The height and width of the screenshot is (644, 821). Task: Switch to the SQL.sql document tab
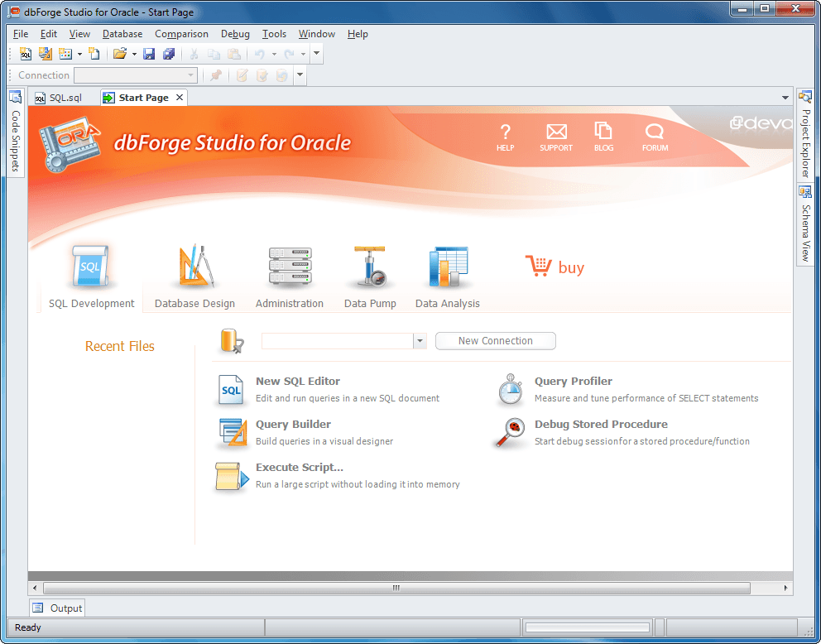tap(59, 98)
